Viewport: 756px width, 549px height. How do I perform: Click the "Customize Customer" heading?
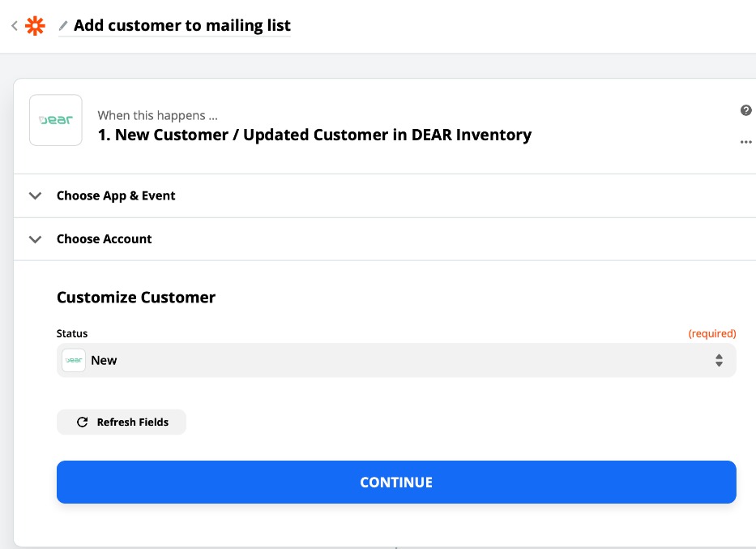pos(136,298)
